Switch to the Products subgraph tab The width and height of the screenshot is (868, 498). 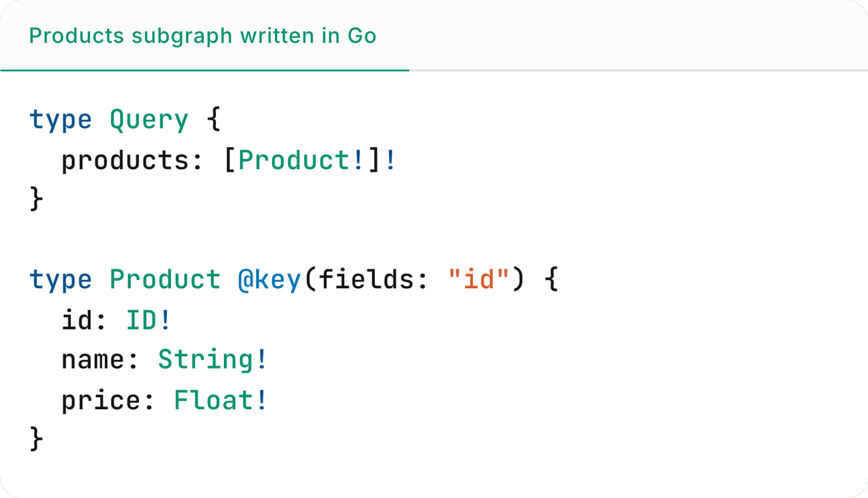[x=202, y=36]
